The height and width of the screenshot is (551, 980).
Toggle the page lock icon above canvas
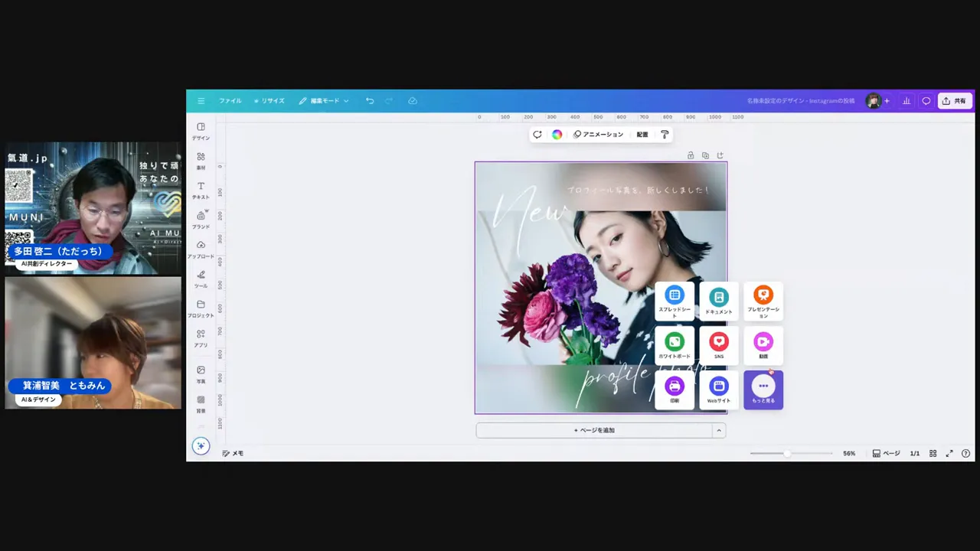tap(691, 155)
